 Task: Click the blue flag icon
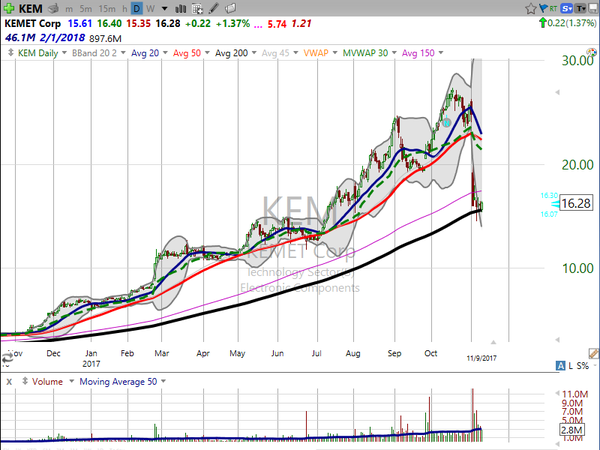(543, 8)
